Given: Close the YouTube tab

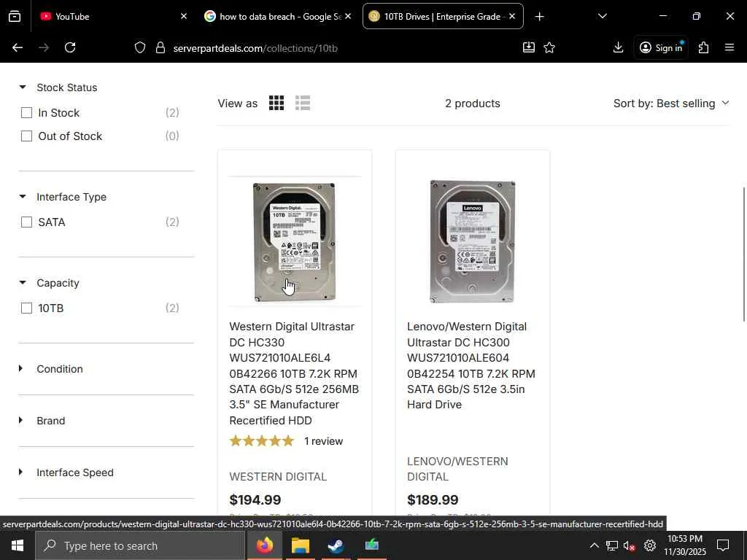Looking at the screenshot, I should 184,16.
